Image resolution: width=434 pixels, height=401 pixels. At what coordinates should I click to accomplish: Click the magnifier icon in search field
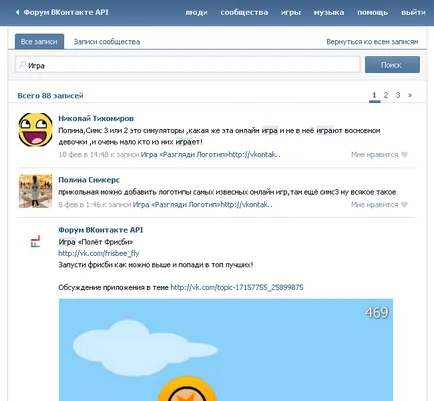click(x=23, y=64)
